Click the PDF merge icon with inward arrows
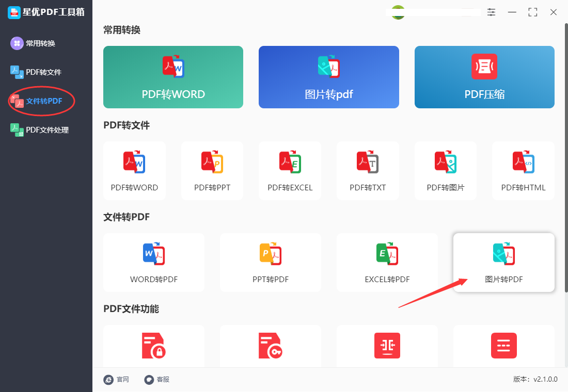Image resolution: width=568 pixels, height=392 pixels. tap(387, 346)
